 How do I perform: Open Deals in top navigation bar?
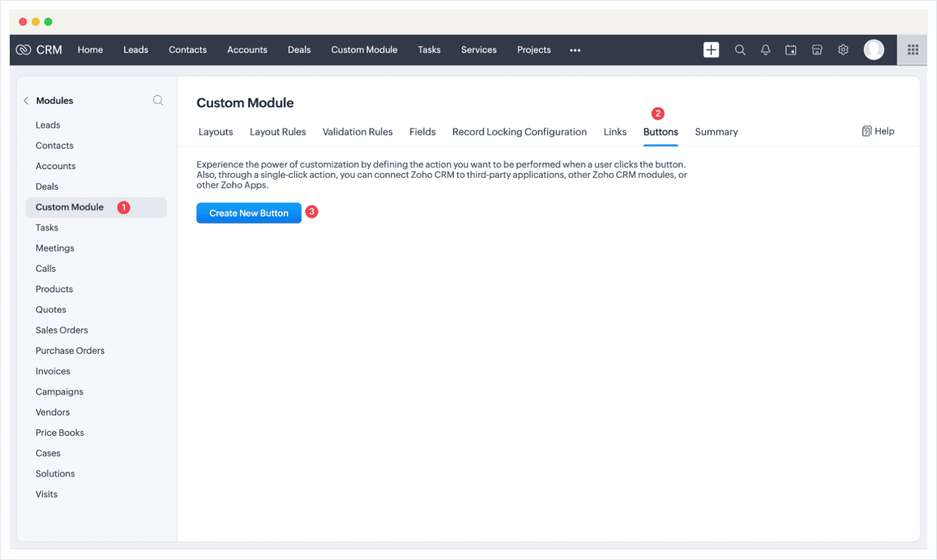pos(299,50)
